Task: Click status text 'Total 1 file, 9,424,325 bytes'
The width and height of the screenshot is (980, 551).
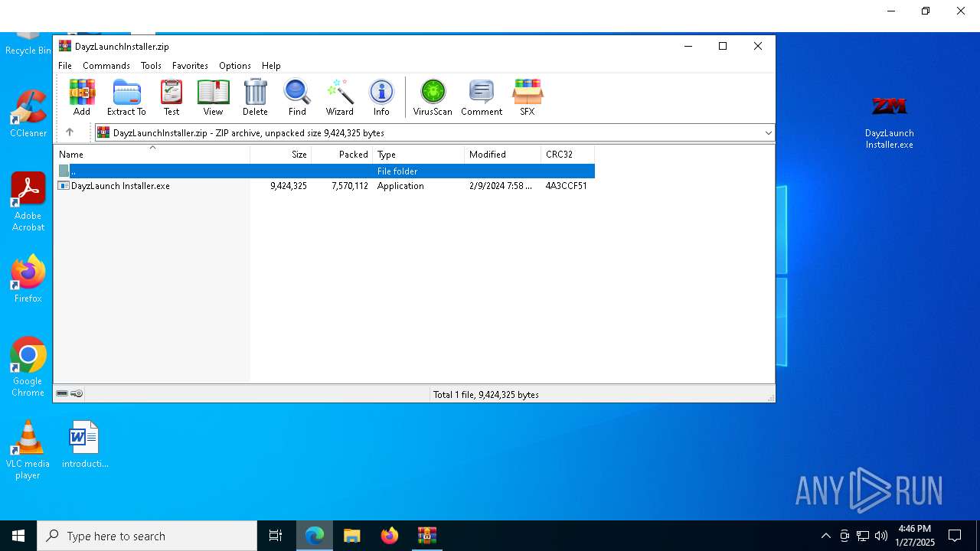Action: click(x=486, y=395)
